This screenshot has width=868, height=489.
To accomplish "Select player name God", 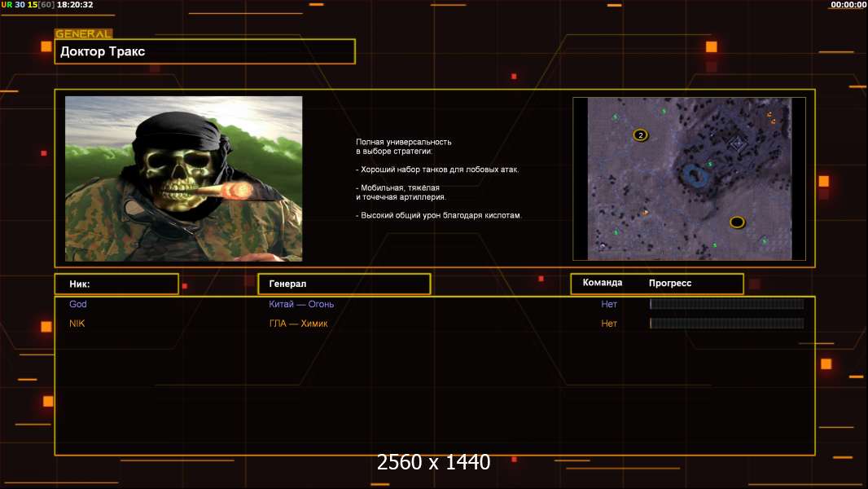I will tap(78, 304).
